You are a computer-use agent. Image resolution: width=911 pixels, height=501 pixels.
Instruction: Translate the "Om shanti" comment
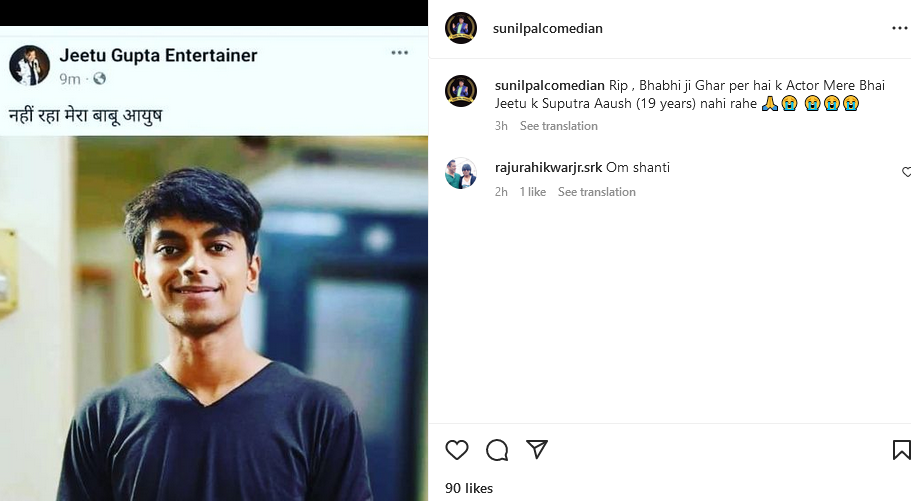pos(596,192)
